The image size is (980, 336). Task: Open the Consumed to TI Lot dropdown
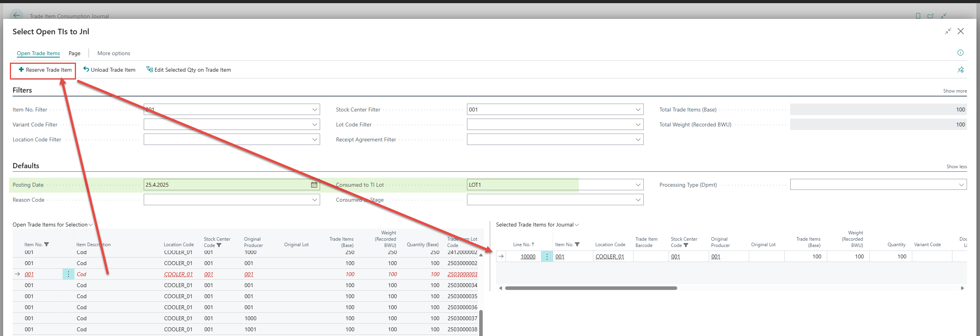(x=638, y=185)
